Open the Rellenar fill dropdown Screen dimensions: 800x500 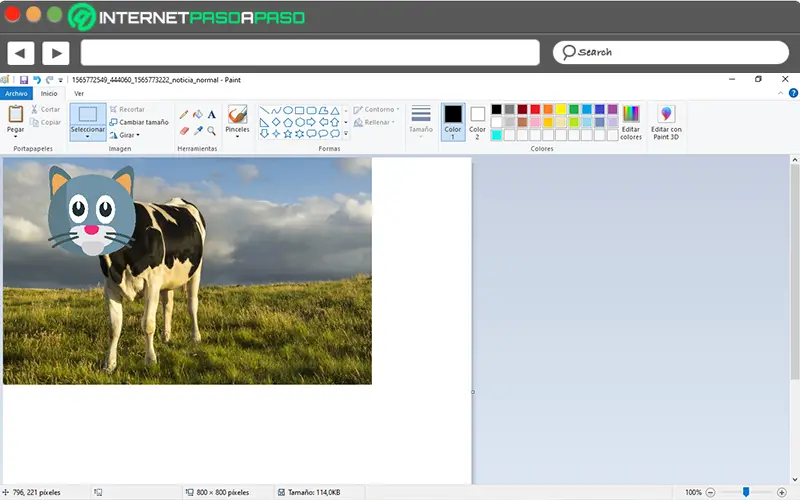tap(375, 122)
